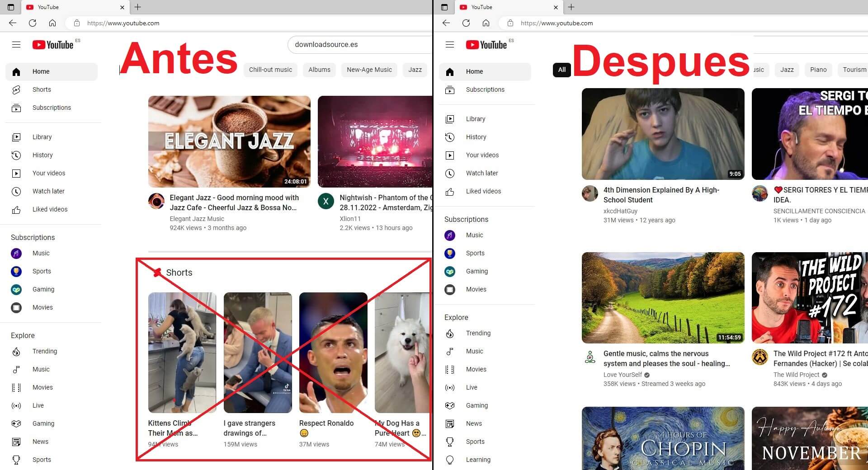Screen dimensions: 868x470
Task: Open 4th Dimension Explained video thumbnail
Action: pyautogui.click(x=663, y=134)
